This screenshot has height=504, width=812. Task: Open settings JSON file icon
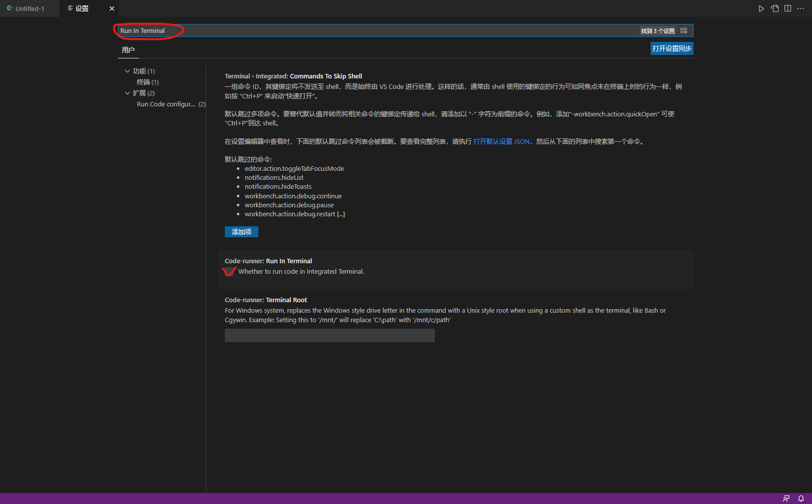pyautogui.click(x=775, y=8)
